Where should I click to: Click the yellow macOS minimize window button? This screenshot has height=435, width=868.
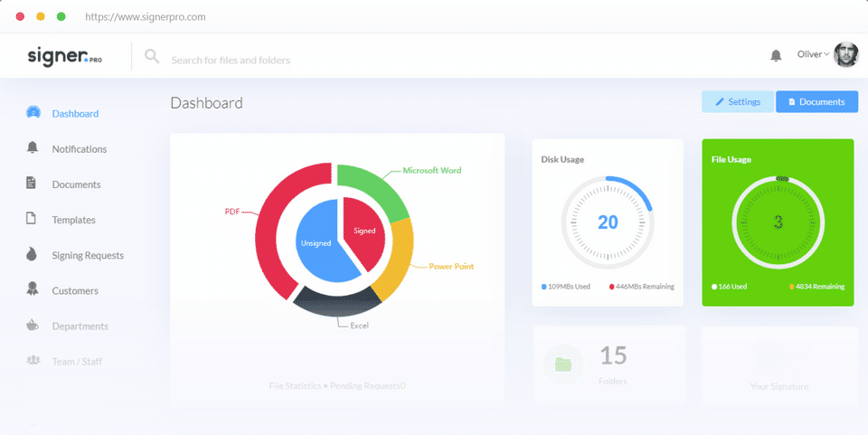click(41, 16)
